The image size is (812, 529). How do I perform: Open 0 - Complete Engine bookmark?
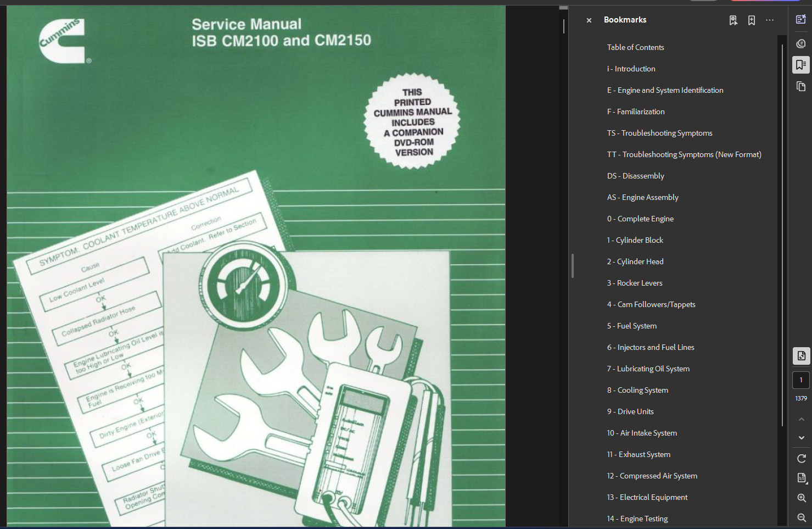click(640, 219)
